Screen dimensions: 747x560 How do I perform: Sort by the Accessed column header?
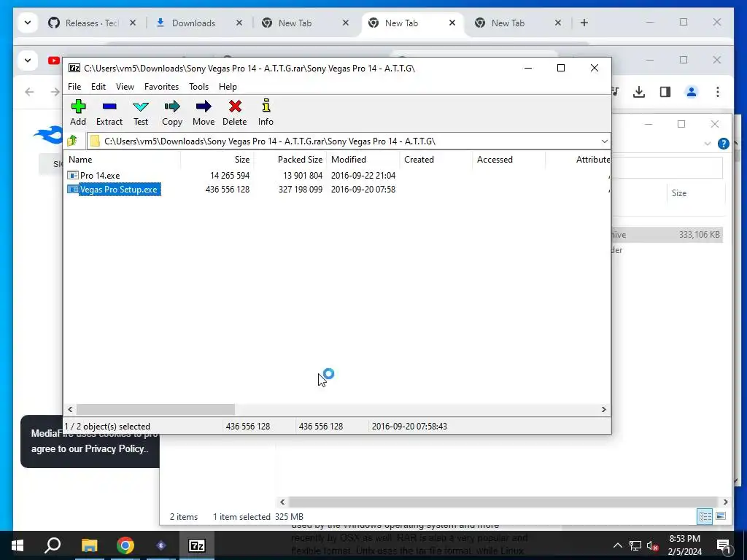point(508,160)
